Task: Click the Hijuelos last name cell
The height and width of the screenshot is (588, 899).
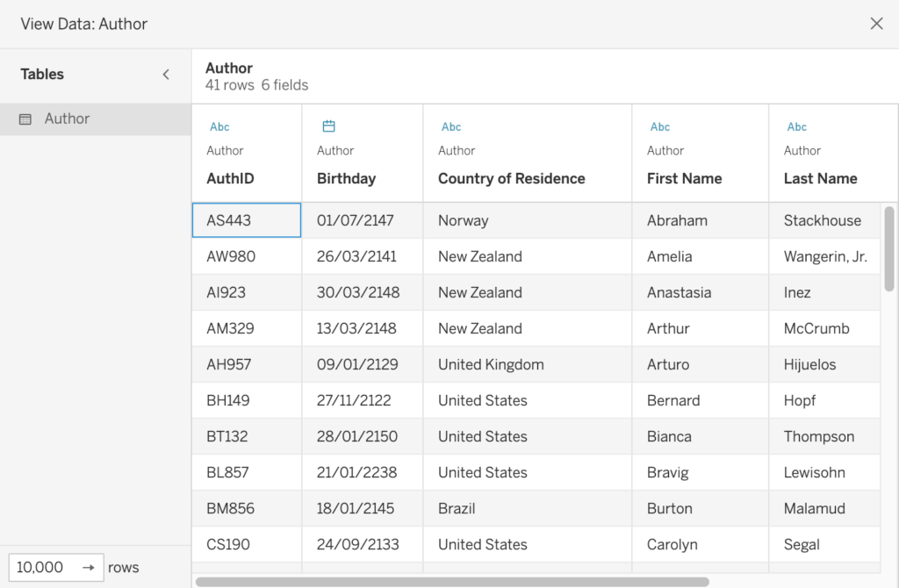Action: tap(809, 364)
